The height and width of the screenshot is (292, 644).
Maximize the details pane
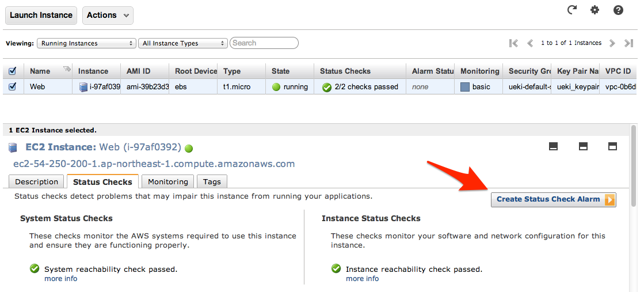pos(612,146)
